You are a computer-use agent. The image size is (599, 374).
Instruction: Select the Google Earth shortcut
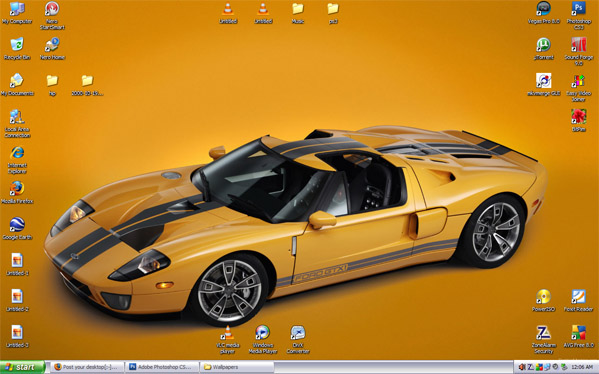coord(17,228)
